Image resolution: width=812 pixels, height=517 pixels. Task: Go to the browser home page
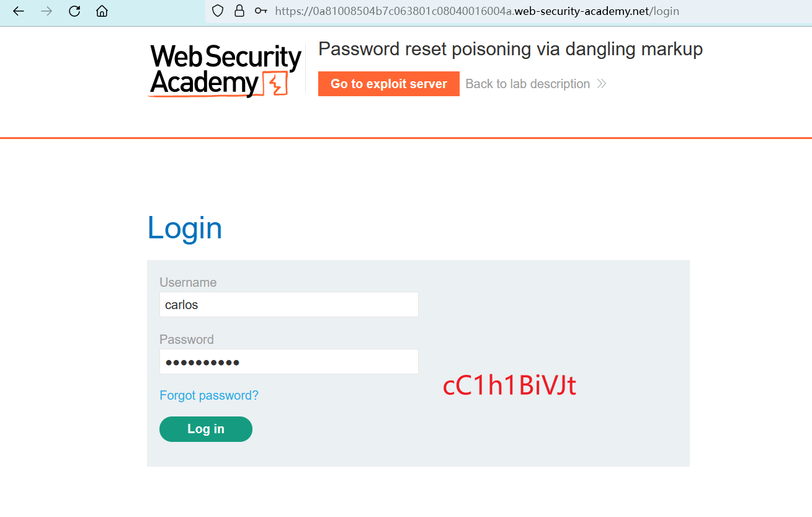click(x=102, y=11)
